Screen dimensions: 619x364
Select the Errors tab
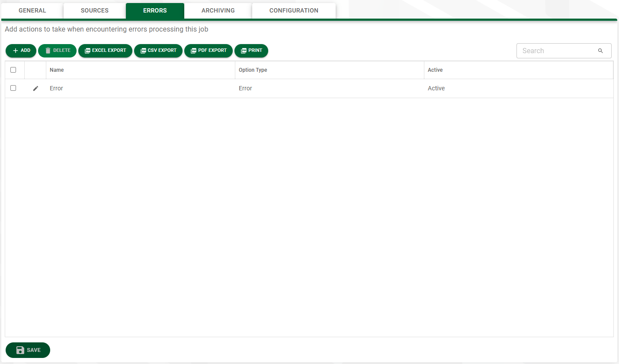pyautogui.click(x=155, y=10)
